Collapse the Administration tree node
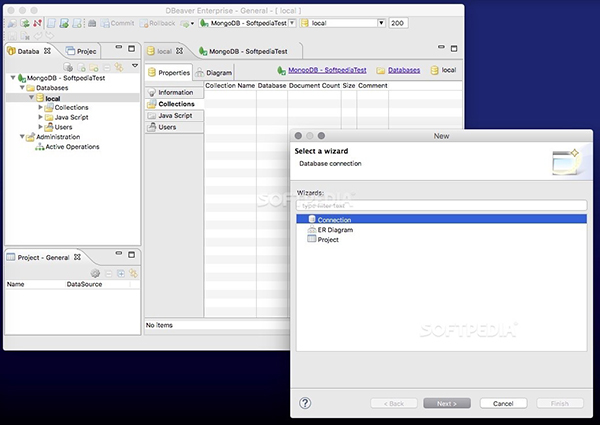 18,137
